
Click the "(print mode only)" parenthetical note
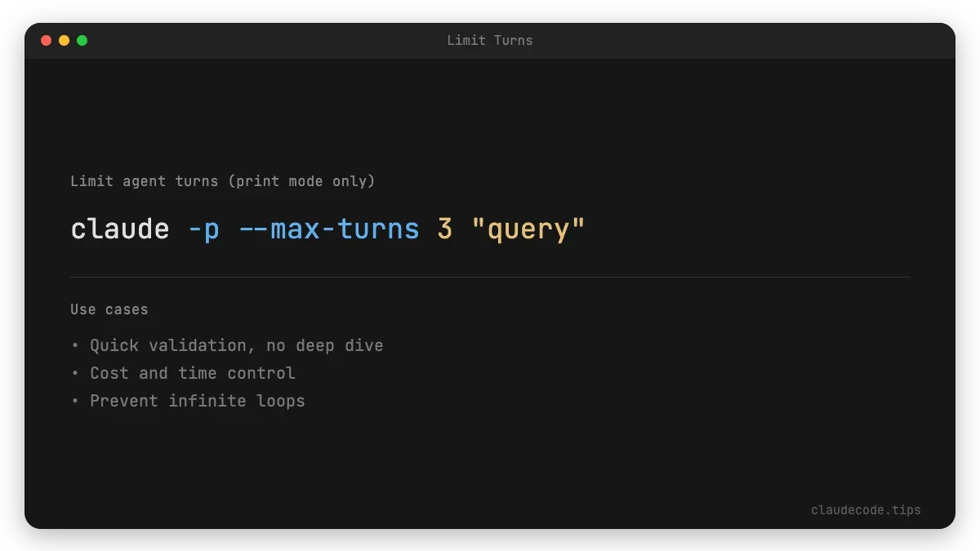pyautogui.click(x=305, y=181)
